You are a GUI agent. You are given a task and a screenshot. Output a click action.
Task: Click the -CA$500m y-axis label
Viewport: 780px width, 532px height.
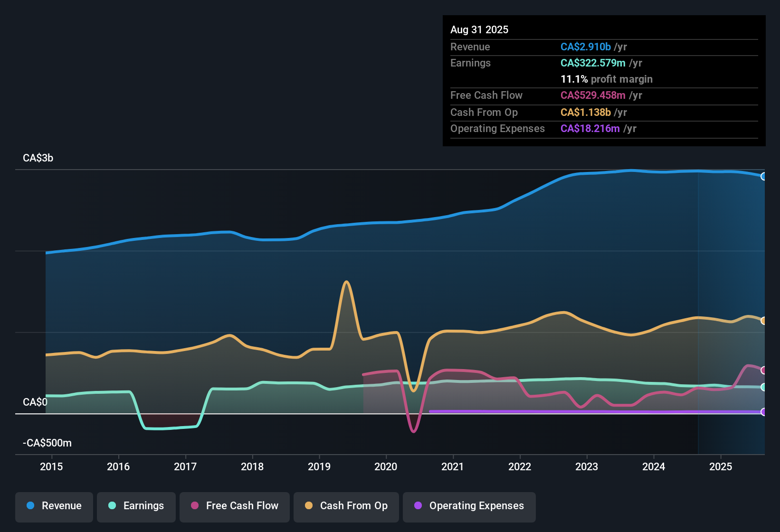click(47, 443)
